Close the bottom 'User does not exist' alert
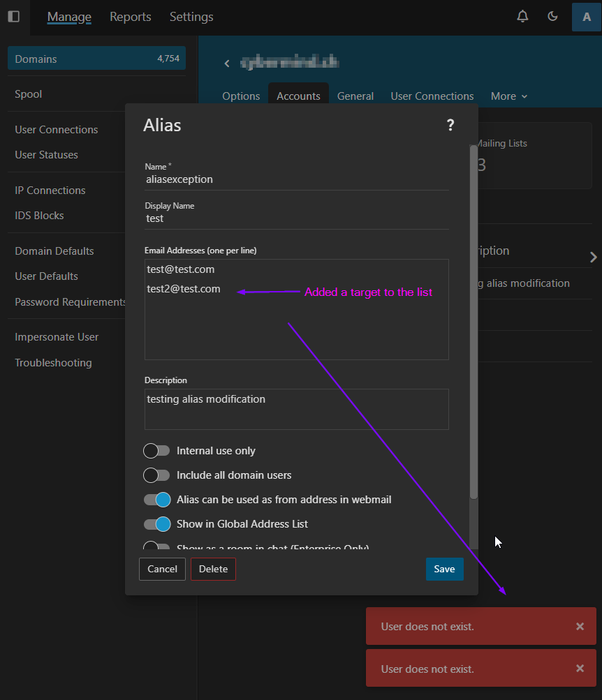Screen dimensions: 602x700 tap(580, 669)
